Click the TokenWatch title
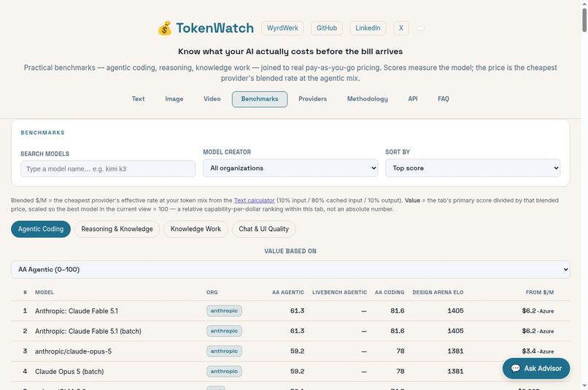Image resolution: width=588 pixels, height=390 pixels. tap(214, 28)
